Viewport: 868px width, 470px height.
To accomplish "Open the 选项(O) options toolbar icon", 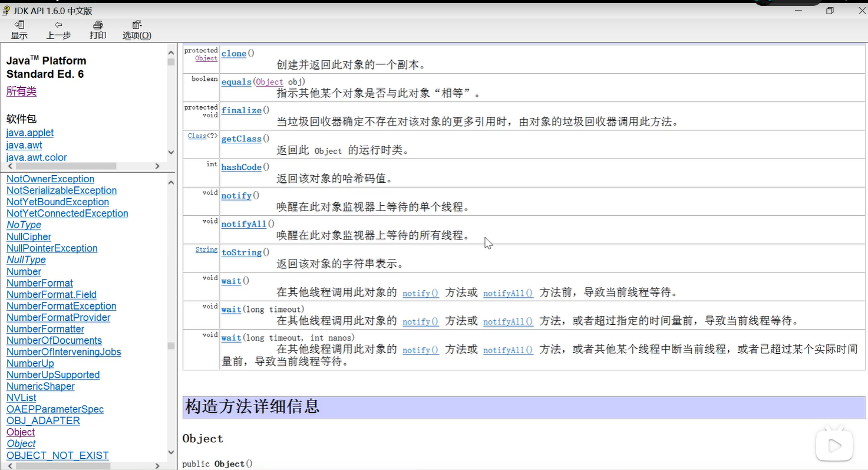I will point(137,29).
